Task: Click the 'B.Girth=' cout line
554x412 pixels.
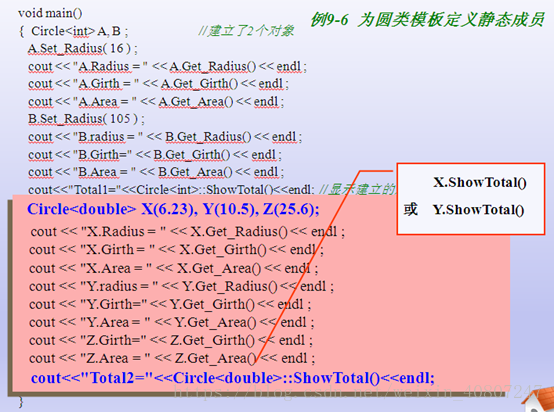Action: tap(155, 155)
